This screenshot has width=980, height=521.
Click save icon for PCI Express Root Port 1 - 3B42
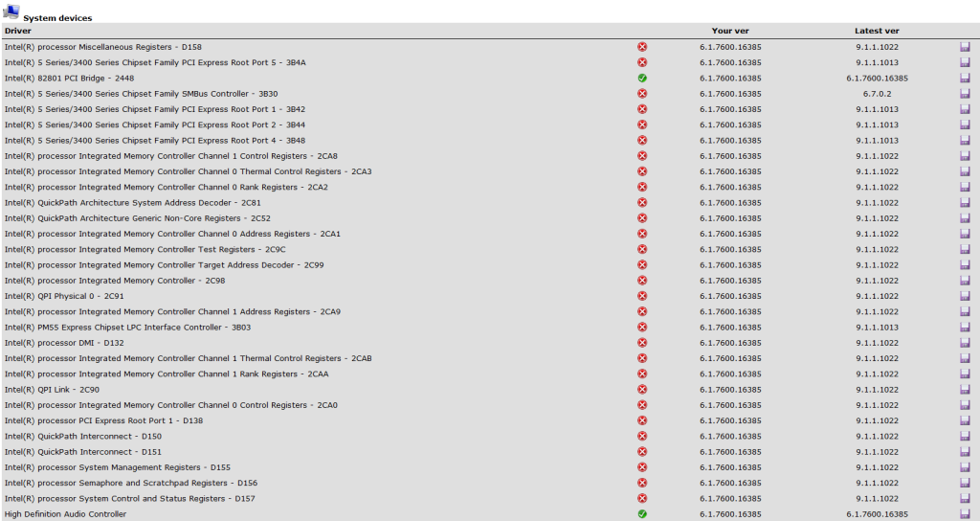point(965,109)
